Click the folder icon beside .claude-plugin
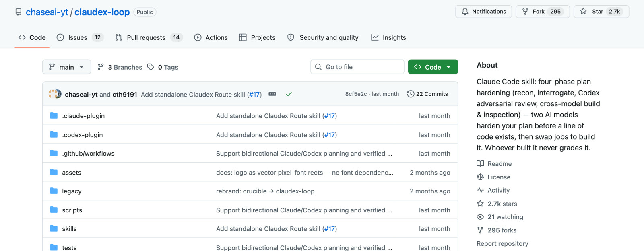 click(54, 116)
